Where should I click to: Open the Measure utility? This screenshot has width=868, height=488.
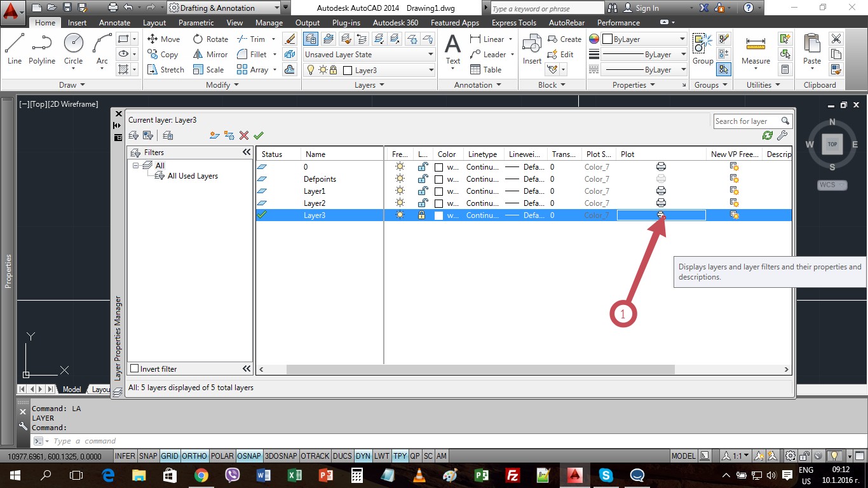(756, 49)
